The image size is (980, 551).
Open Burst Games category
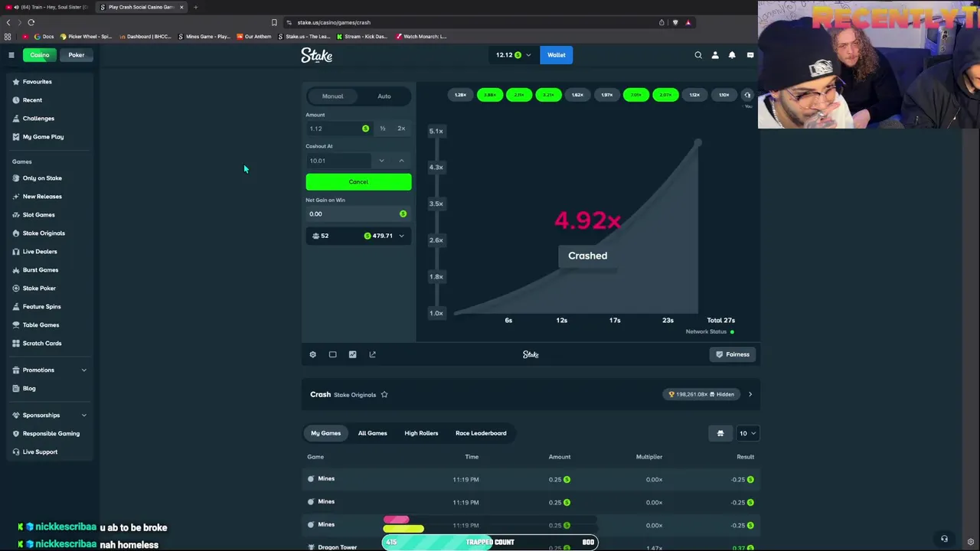coord(40,270)
